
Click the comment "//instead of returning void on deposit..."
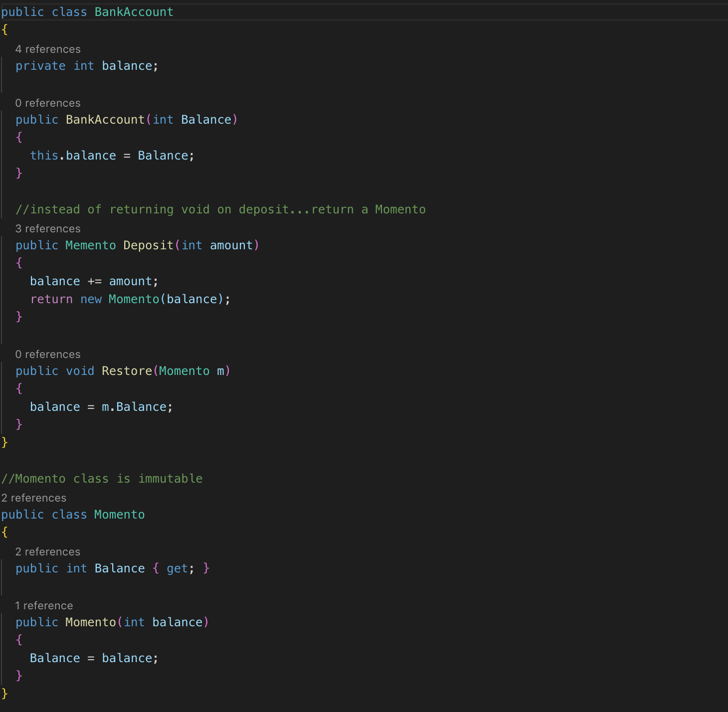coord(220,209)
